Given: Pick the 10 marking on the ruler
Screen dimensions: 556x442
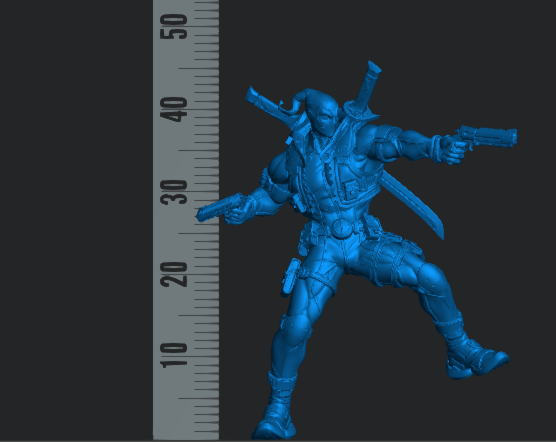Looking at the screenshot, I should click(x=173, y=356).
